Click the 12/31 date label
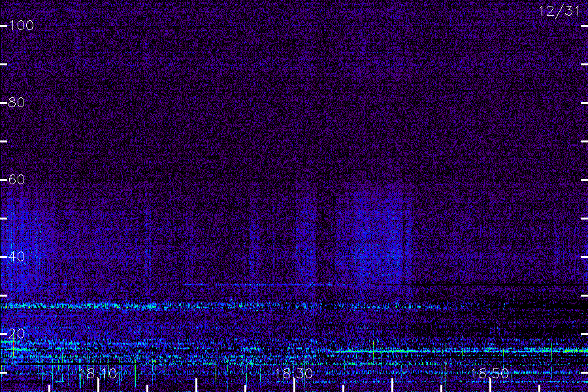 coord(559,11)
